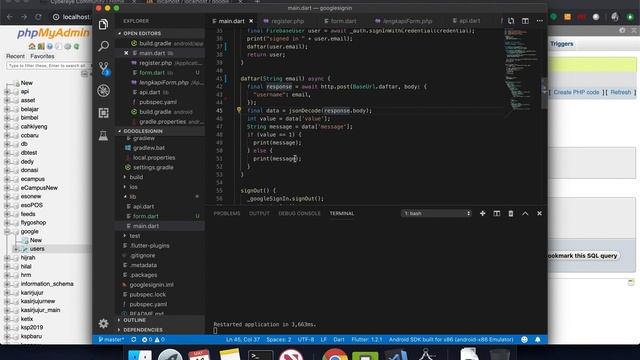Image resolution: width=640 pixels, height=360 pixels.
Task: Close the main.dart editor tab
Action: coord(251,21)
